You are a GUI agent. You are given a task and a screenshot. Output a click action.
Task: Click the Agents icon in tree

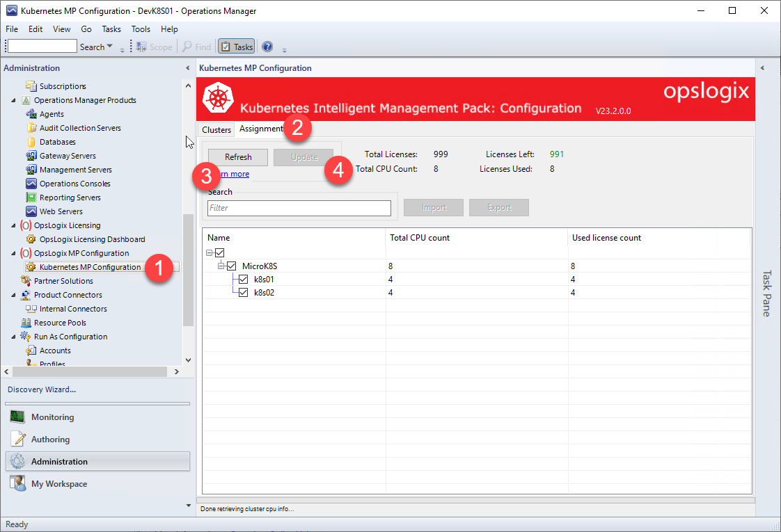coord(31,114)
